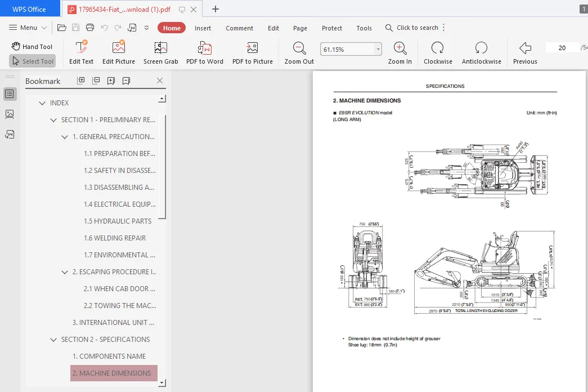Open the Edit ribbon tab
The width and height of the screenshot is (588, 392).
[x=273, y=28]
